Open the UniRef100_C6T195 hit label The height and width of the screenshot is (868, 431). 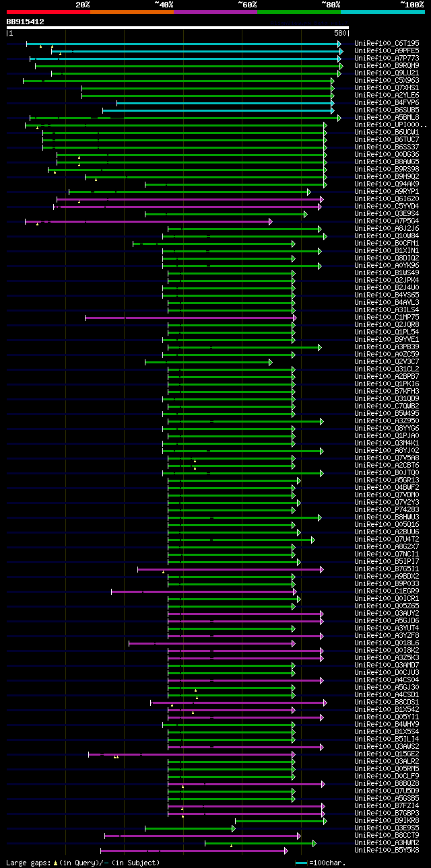387,43
